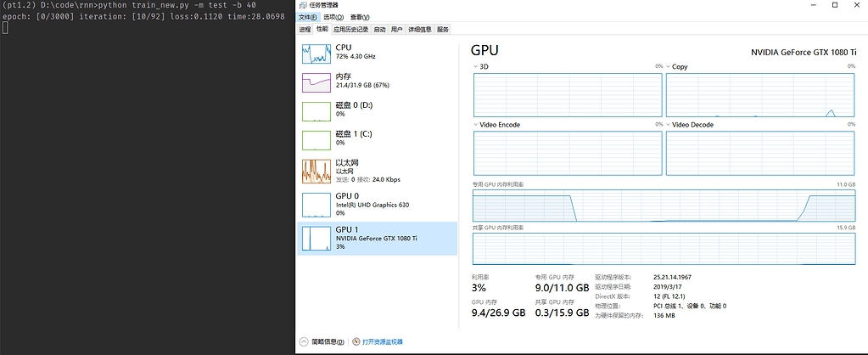Screen dimensions: 868x355
Task: Select GPU 1 NVIDIA GTX 1080 Ti
Action: 316,237
